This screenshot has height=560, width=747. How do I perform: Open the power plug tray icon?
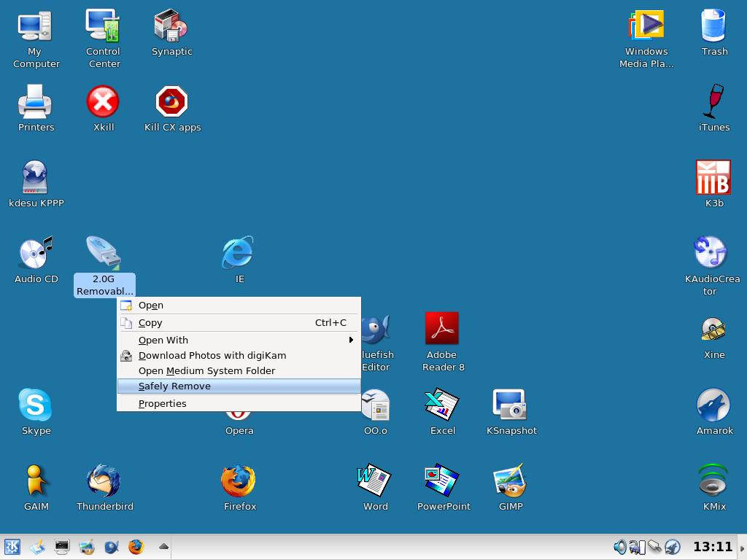click(x=637, y=547)
